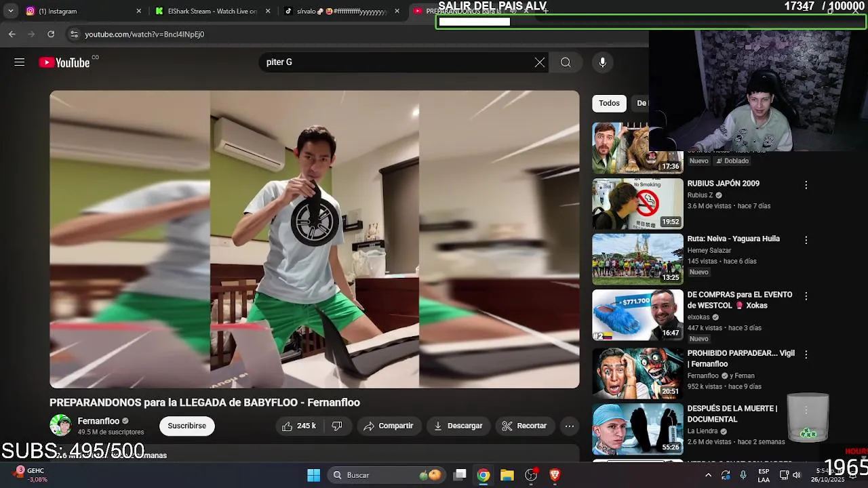Open the Herney Salazar channel name
Screen dimensions: 868x488
[709, 250]
